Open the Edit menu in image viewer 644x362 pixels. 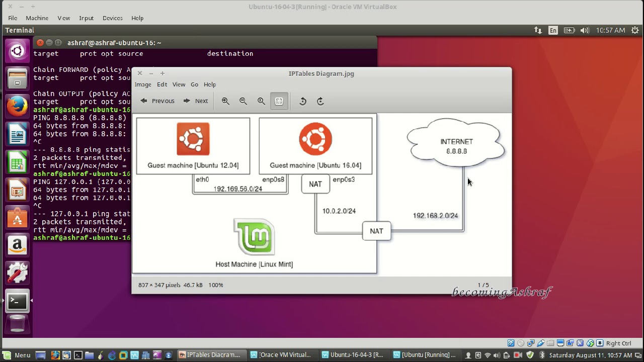point(162,84)
